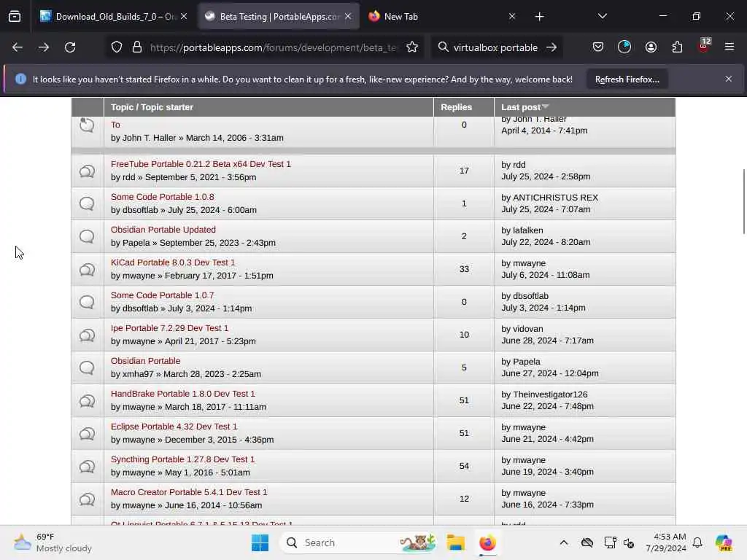Open the KiCad Portable 8.0.3 Dev Test 1 topic
Screen dimensions: 747x560
point(173,262)
